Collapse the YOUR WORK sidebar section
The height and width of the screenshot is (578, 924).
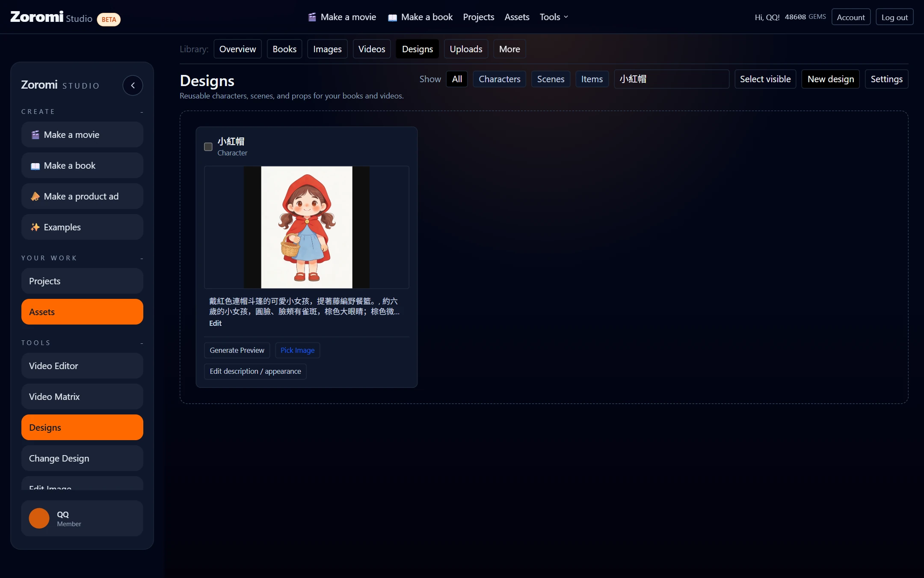[x=142, y=259]
